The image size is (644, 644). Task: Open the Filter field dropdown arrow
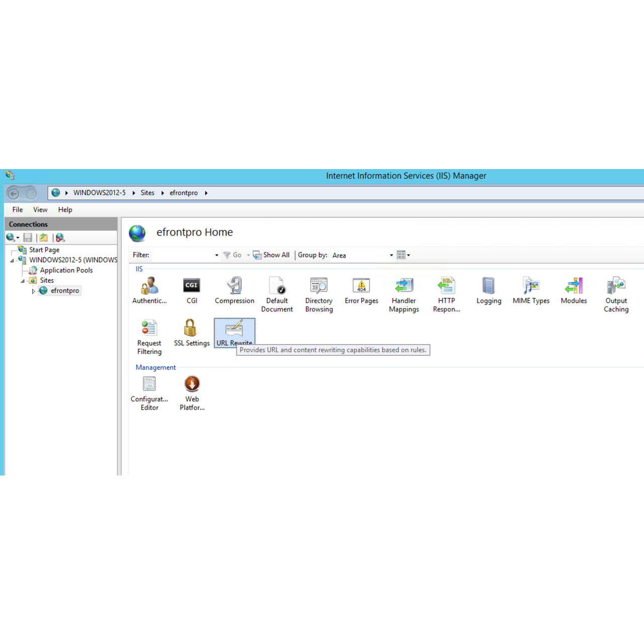click(216, 255)
